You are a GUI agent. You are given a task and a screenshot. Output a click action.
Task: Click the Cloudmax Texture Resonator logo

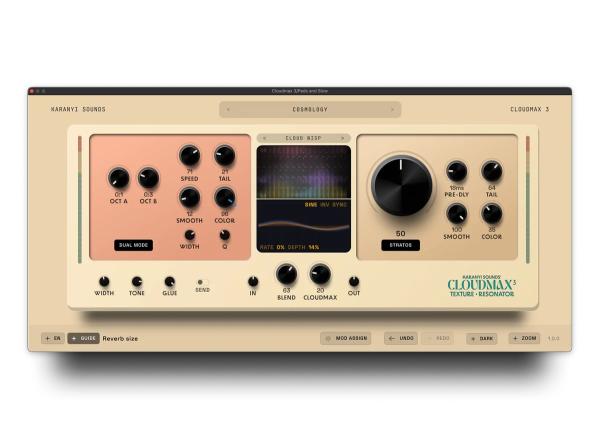(x=482, y=286)
